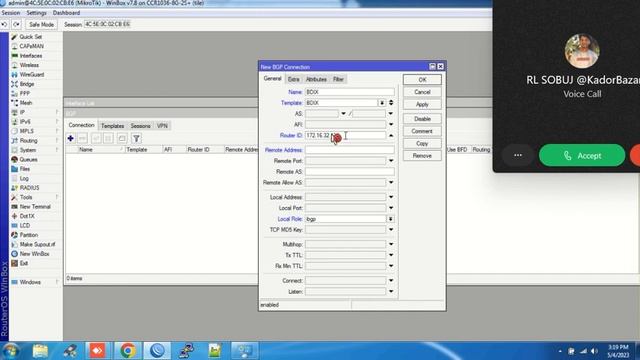The width and height of the screenshot is (640, 360).
Task: Click the Copy button
Action: pyautogui.click(x=422, y=144)
